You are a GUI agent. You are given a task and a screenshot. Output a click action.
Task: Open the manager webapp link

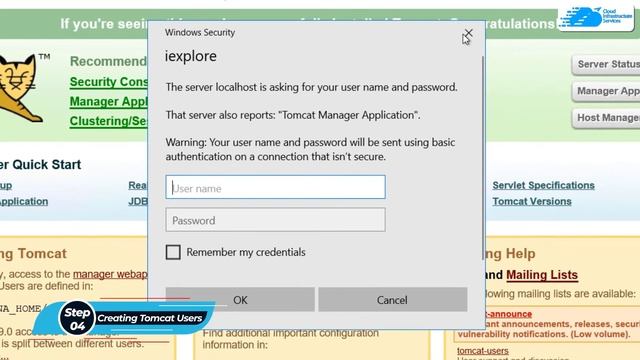tap(110, 274)
